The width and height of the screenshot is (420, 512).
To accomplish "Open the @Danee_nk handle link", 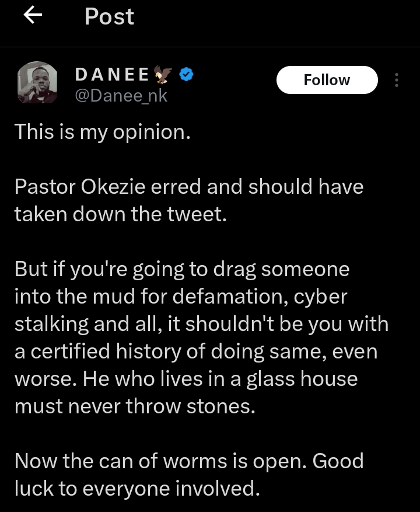I will pos(121,96).
